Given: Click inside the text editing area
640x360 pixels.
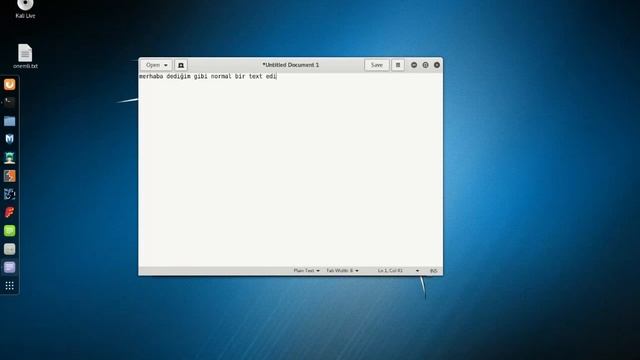Looking at the screenshot, I should (291, 169).
